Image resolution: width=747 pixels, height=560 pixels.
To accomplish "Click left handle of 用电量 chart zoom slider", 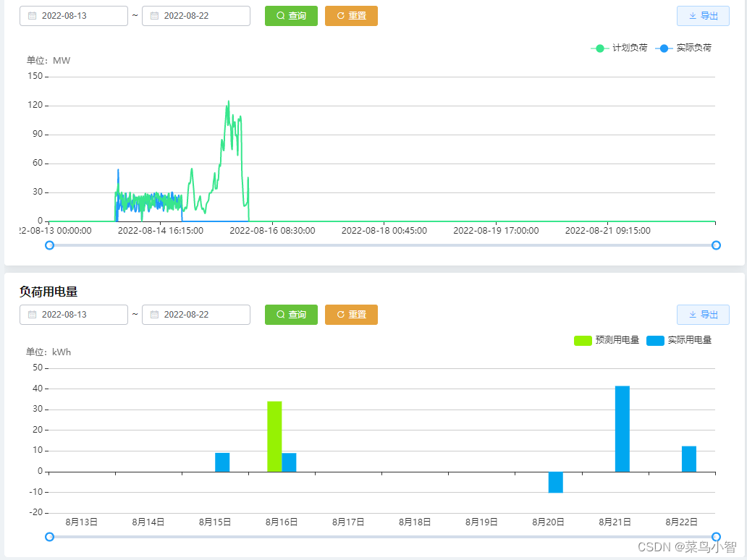I will [x=49, y=537].
